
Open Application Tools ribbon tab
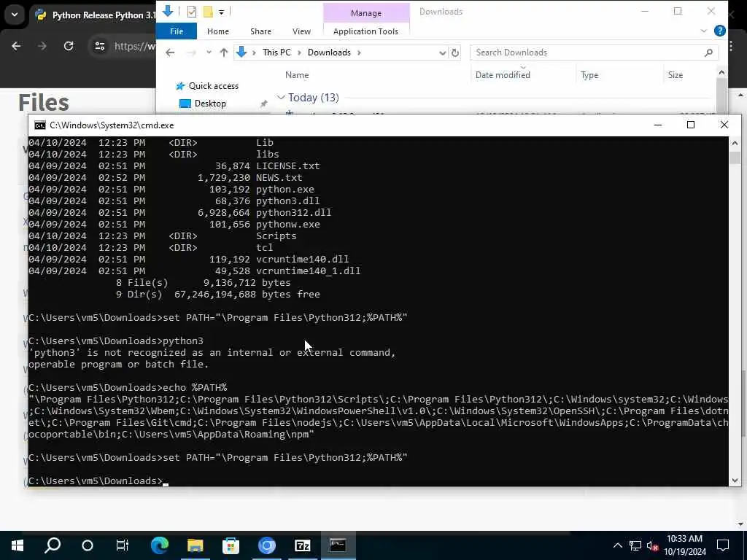coord(366,31)
